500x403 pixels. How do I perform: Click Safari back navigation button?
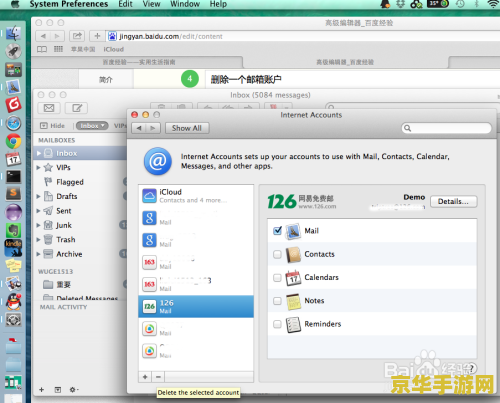(x=43, y=36)
